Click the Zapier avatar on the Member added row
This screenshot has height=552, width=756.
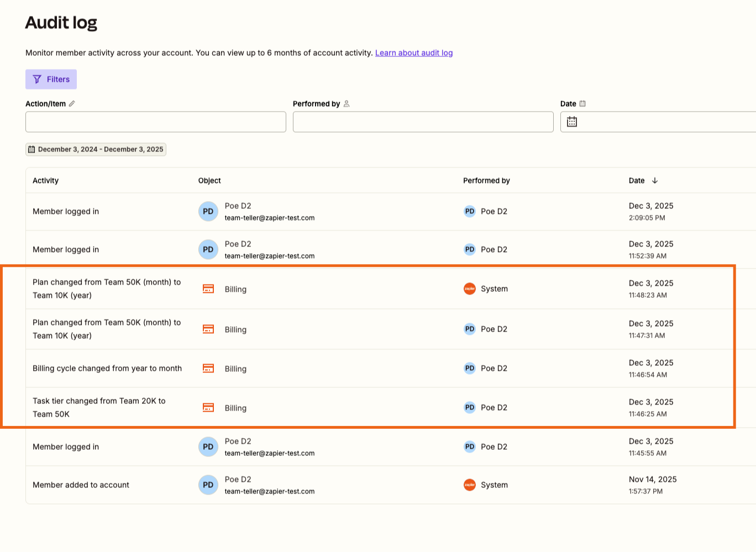(x=469, y=485)
